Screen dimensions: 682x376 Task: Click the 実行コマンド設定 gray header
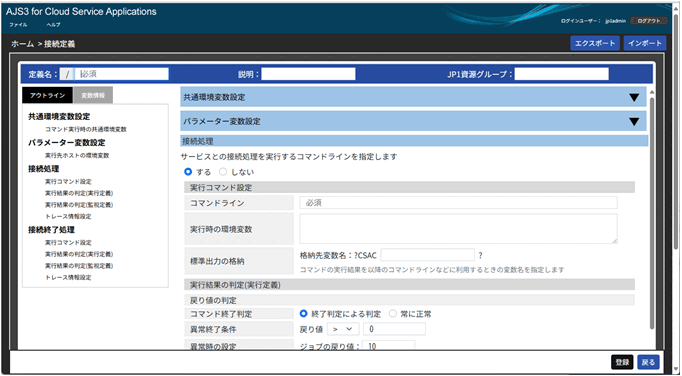[x=409, y=188]
